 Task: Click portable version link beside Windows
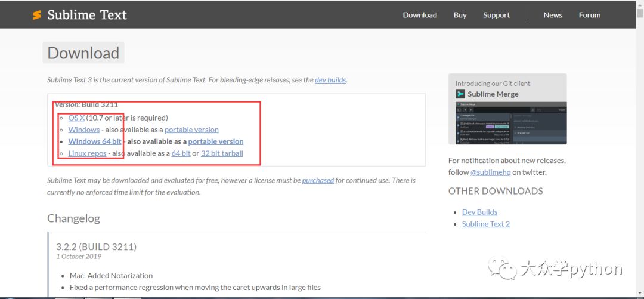click(x=191, y=130)
